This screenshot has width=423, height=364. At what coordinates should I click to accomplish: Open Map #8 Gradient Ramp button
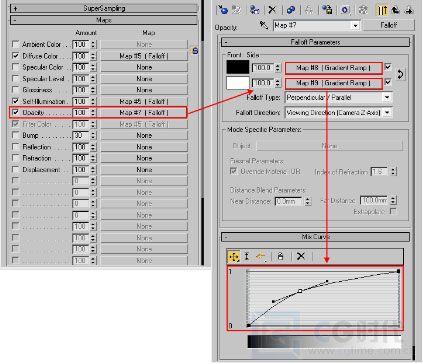pos(333,68)
